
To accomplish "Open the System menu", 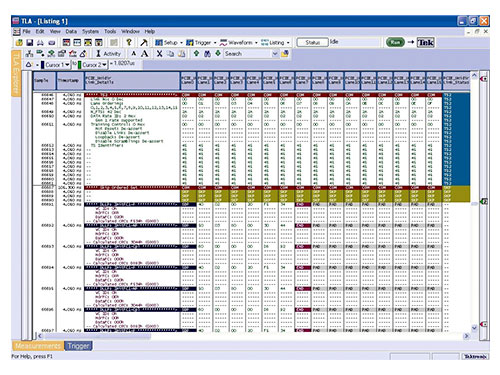I will point(90,31).
